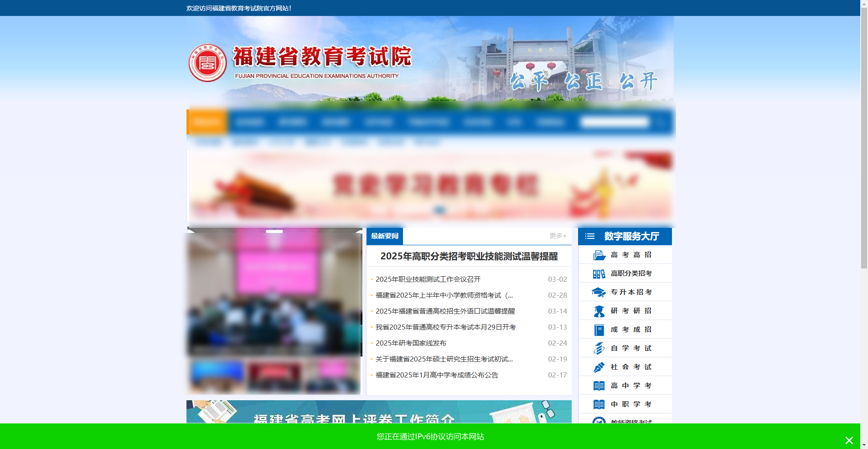This screenshot has height=449, width=868.
Task: Click the 专升本招考 graduation cap icon
Action: 599,292
